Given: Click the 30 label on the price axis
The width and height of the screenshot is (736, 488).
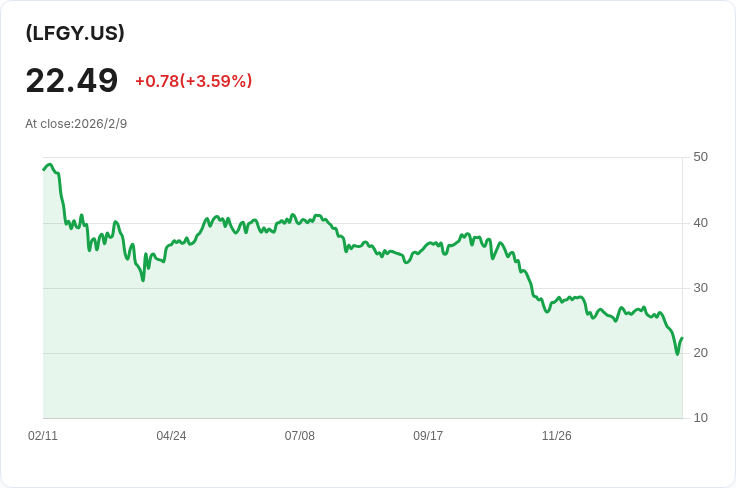Looking at the screenshot, I should (700, 288).
